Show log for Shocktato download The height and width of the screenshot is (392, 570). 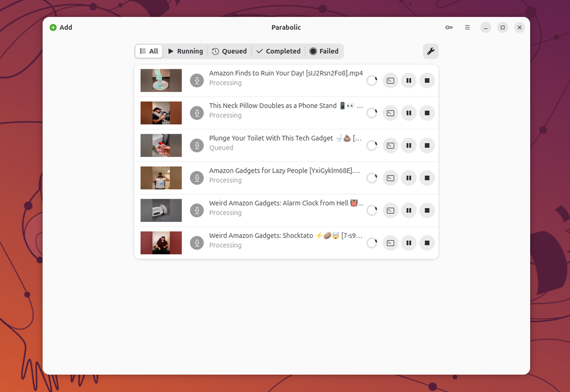(391, 243)
